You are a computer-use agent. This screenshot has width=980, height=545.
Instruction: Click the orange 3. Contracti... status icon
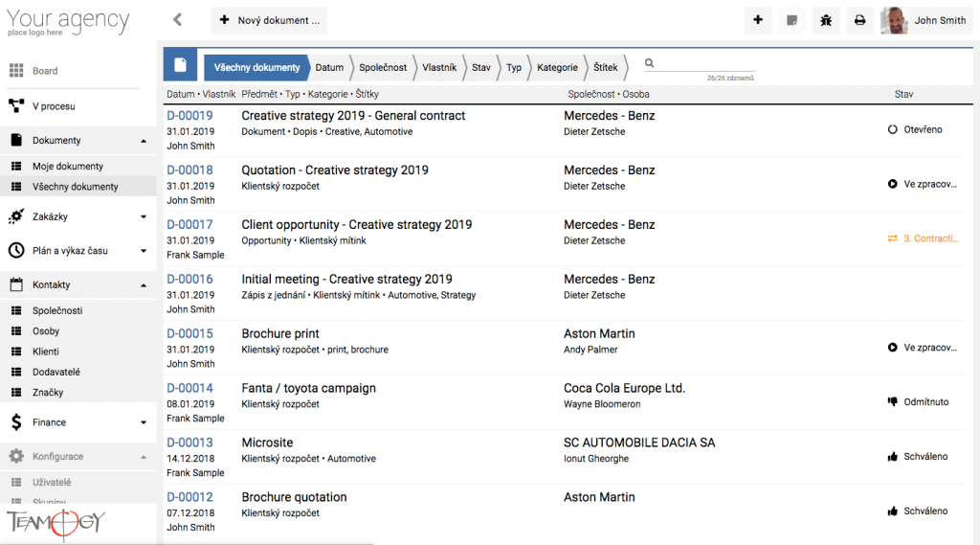click(x=893, y=238)
